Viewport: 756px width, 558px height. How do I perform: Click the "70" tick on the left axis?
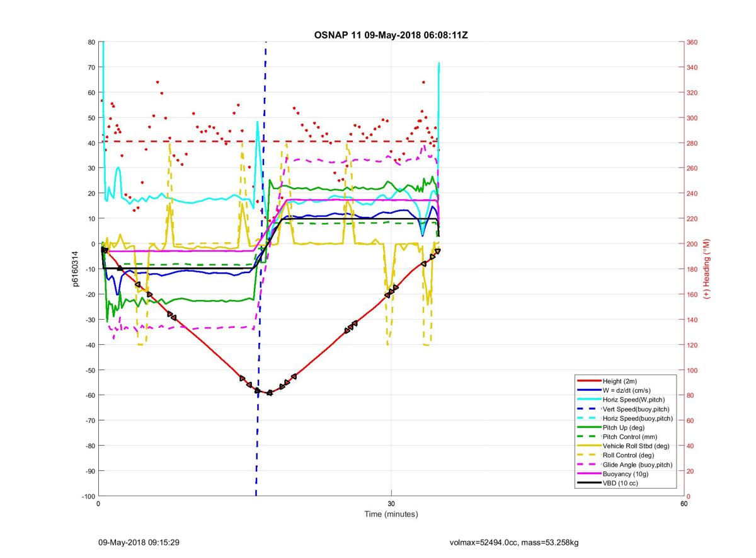tap(91, 67)
